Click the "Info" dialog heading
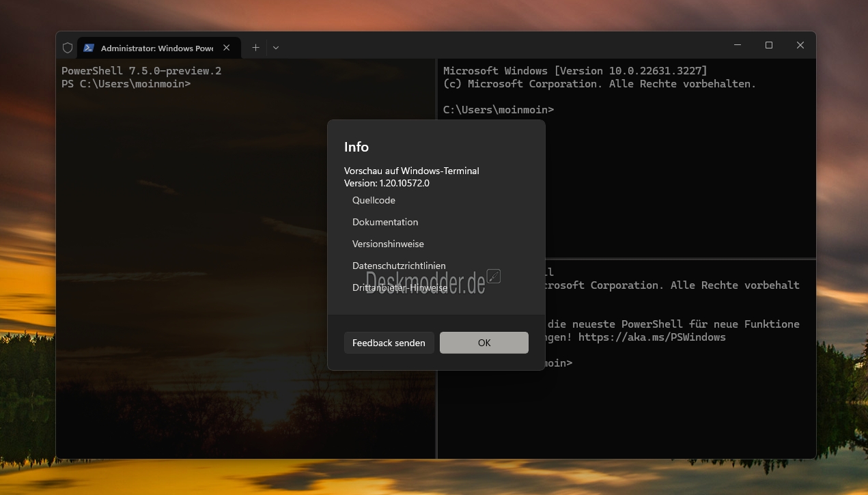This screenshot has width=868, height=495. coord(356,147)
